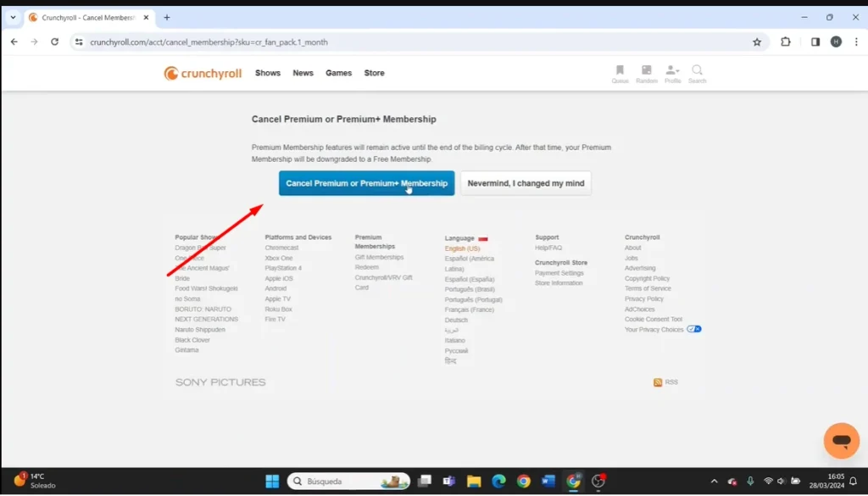Open File Explorer from the taskbar
Image resolution: width=868 pixels, height=496 pixels.
coord(474,481)
